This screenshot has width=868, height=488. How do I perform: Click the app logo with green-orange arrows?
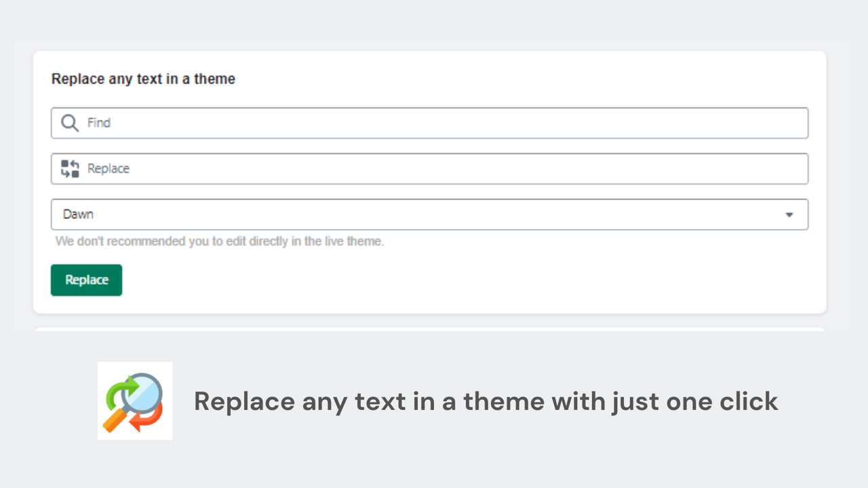[135, 400]
